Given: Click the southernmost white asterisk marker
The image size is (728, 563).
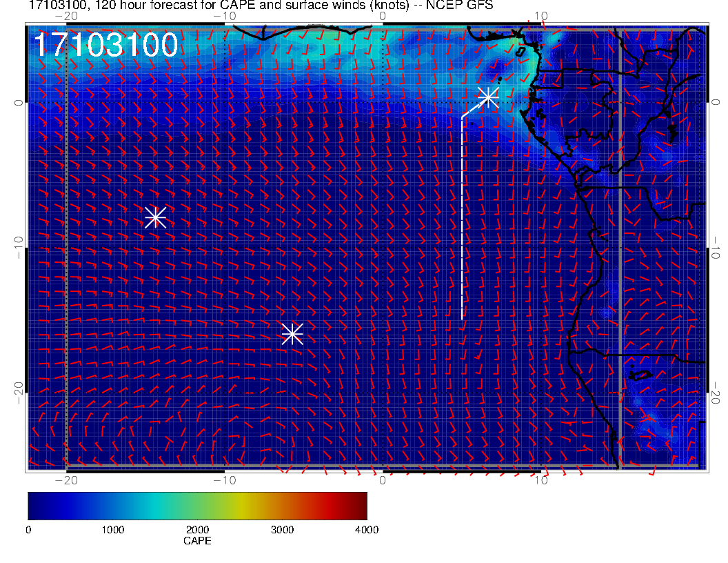Looking at the screenshot, I should [292, 334].
